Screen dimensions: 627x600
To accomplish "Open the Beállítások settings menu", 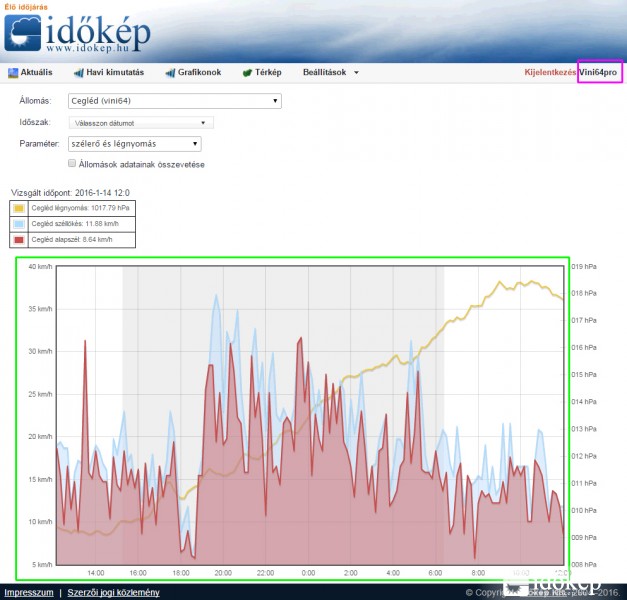I will (330, 73).
